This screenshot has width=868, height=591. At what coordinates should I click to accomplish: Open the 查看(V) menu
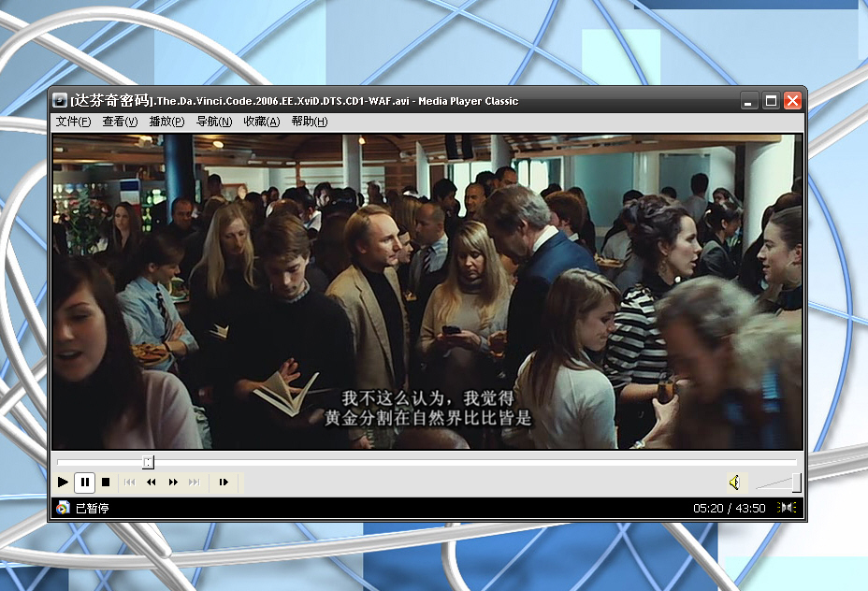tap(120, 122)
